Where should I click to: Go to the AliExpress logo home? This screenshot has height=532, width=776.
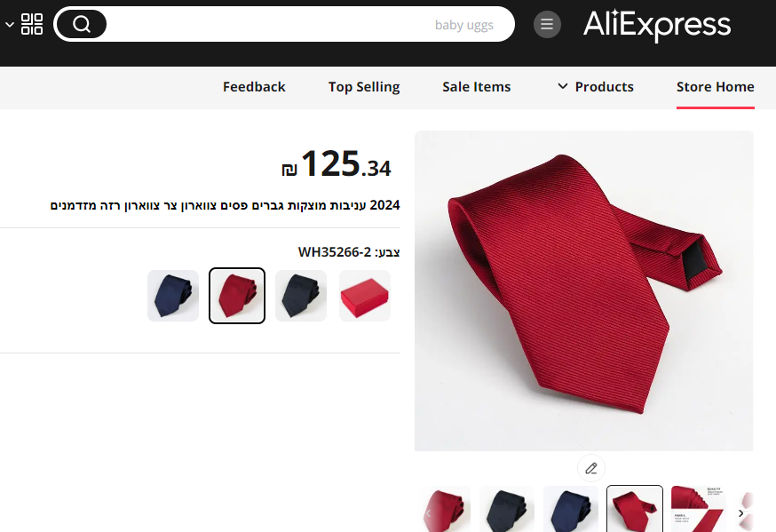tap(657, 25)
